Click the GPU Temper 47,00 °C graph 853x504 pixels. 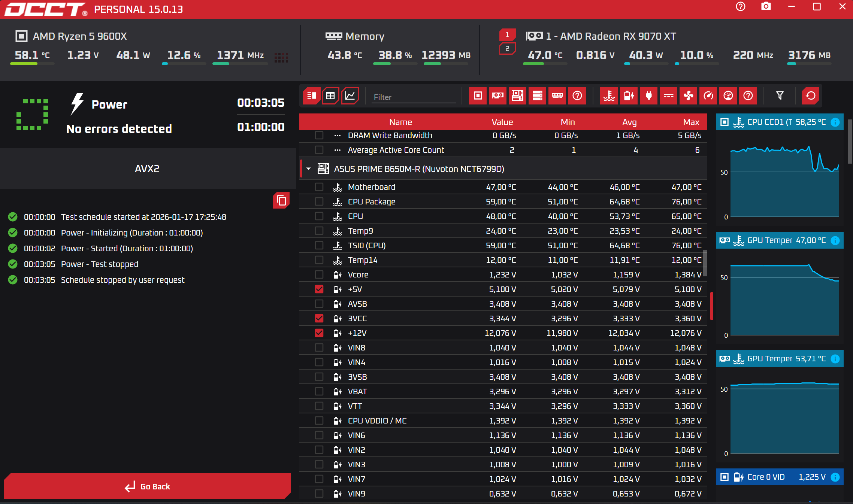(x=780, y=296)
